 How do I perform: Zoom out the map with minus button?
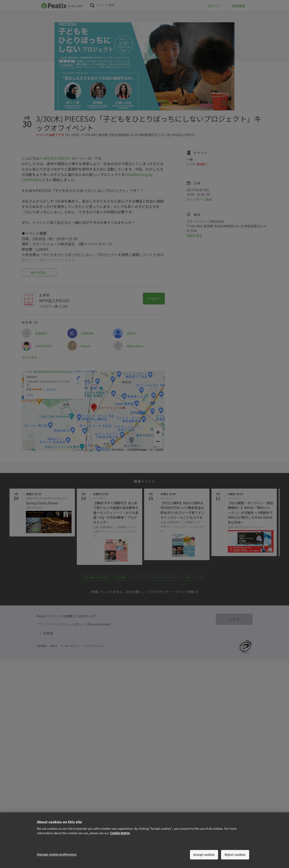click(158, 441)
